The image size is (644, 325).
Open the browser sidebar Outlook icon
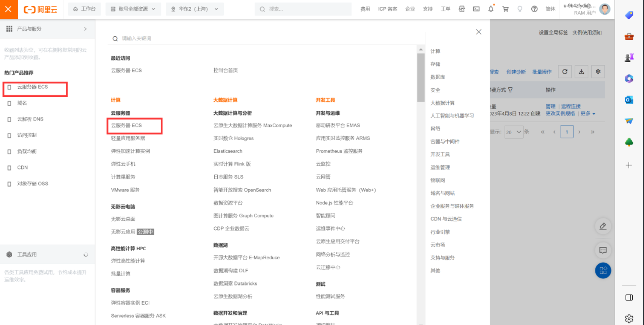[629, 100]
